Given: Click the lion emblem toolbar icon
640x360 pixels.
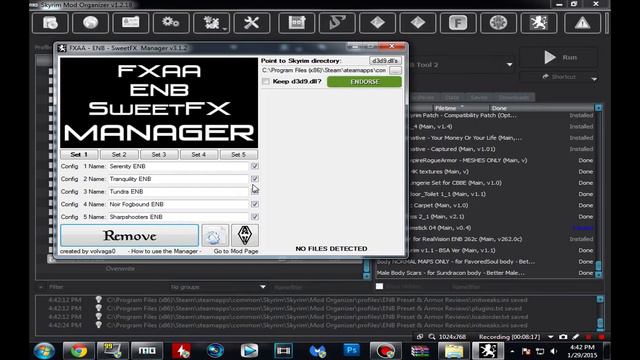Looking at the screenshot, I should coord(539,22).
